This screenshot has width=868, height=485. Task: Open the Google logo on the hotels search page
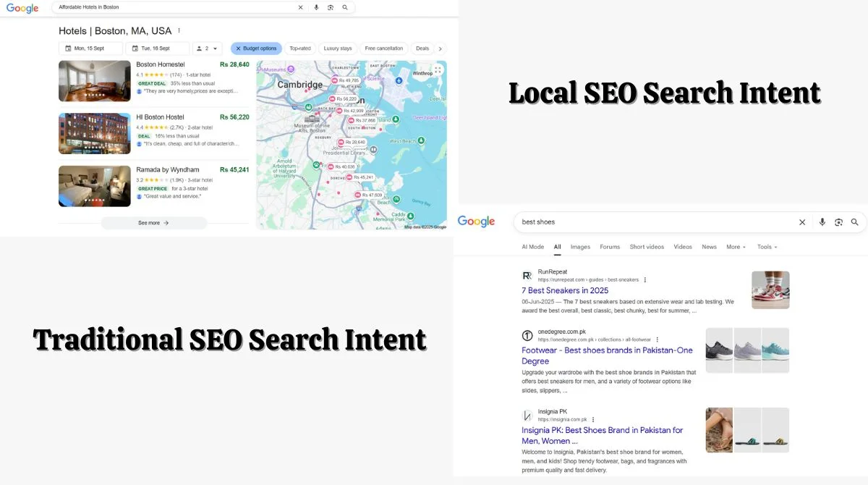tap(22, 8)
